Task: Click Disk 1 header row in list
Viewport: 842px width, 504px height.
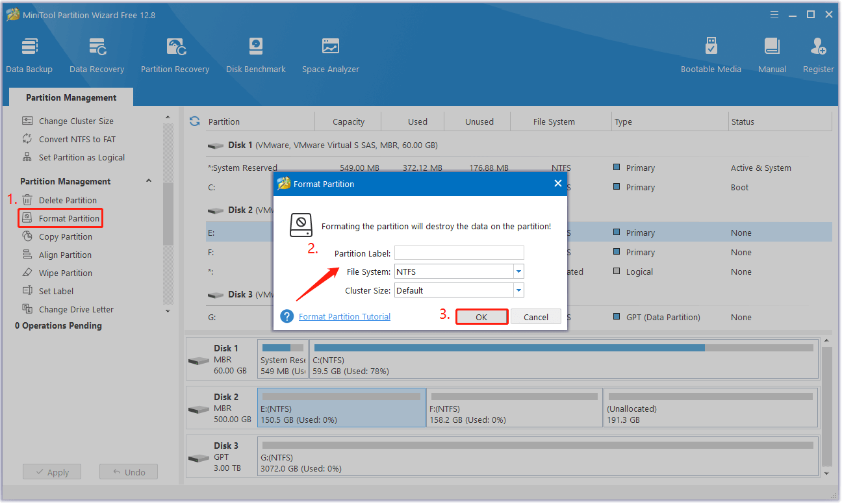Action: coord(518,145)
